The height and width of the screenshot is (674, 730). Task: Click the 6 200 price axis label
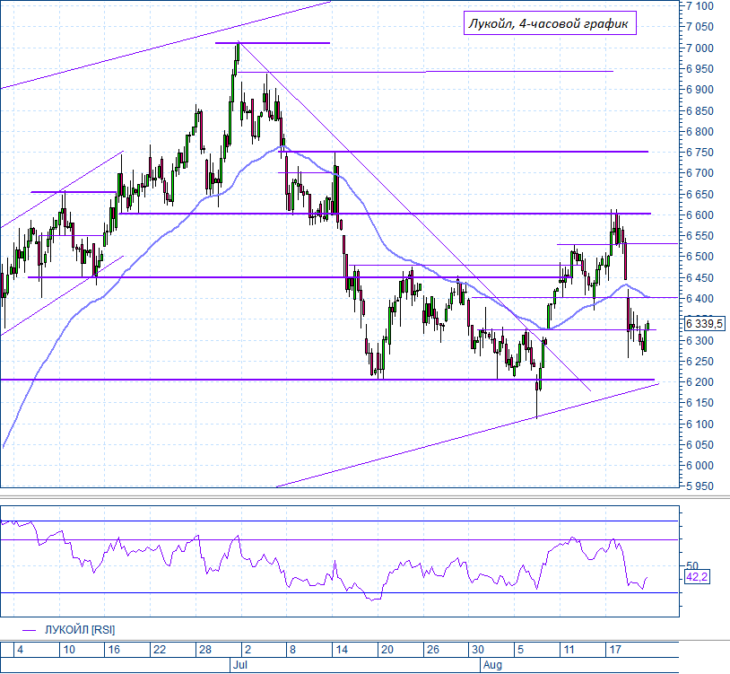700,382
